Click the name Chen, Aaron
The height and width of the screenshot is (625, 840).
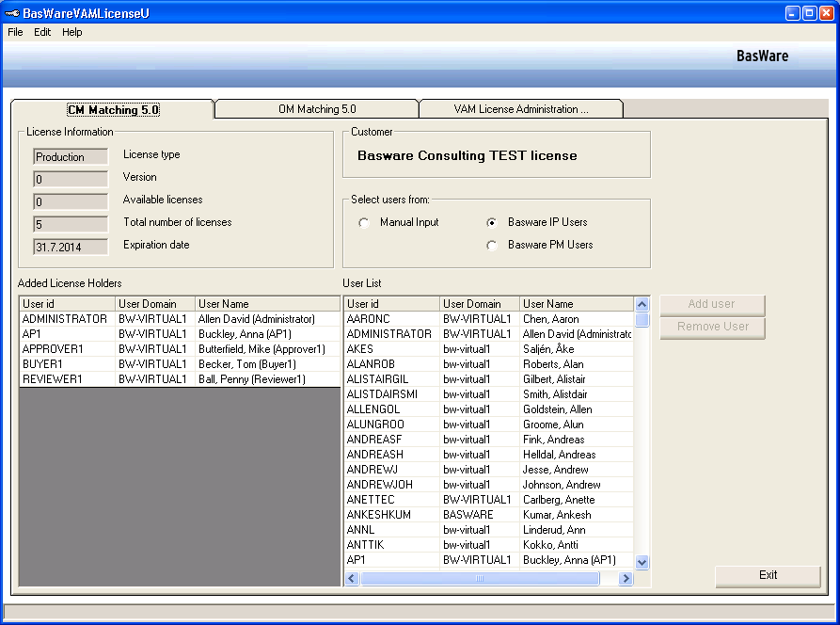pyautogui.click(x=550, y=319)
